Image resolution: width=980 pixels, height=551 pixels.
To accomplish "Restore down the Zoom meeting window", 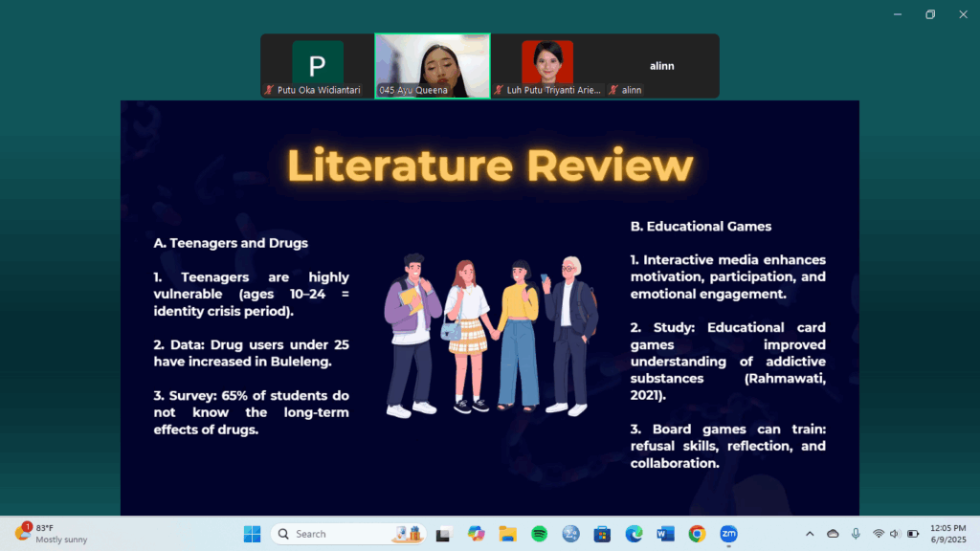I will (x=930, y=13).
